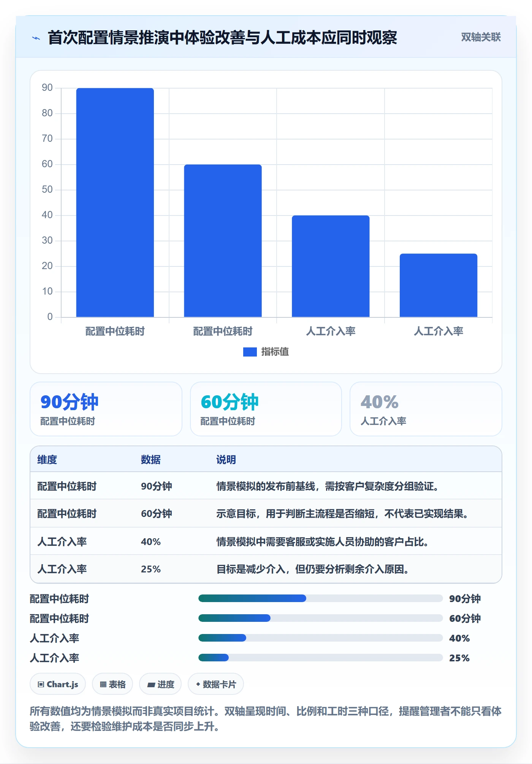532x764 pixels.
Task: Select the 60分钟 data card
Action: 266,409
